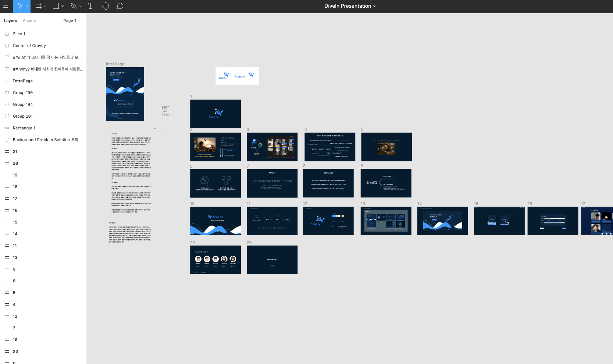The image size is (613, 364).
Task: Click the slice icon beside Slice 1
Action: point(7,34)
